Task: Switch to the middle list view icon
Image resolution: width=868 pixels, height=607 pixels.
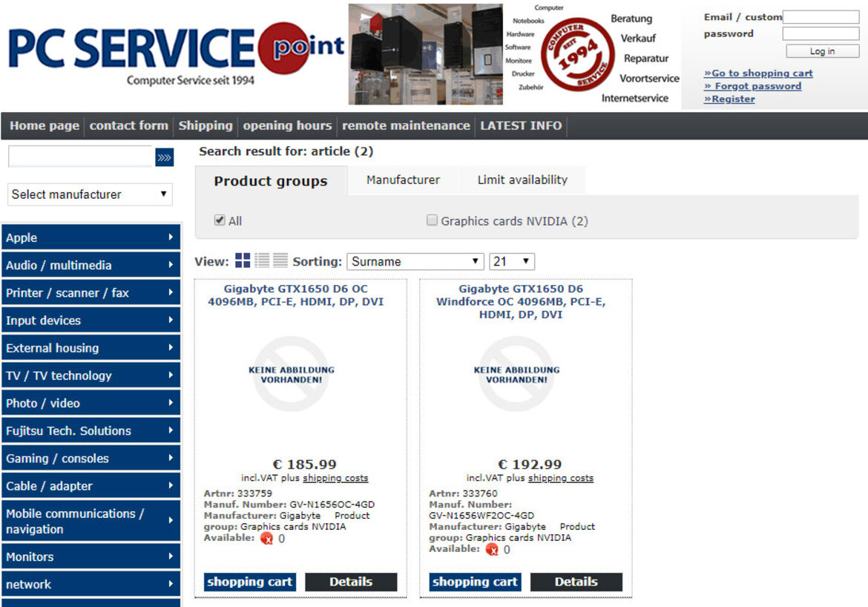Action: coord(262,260)
